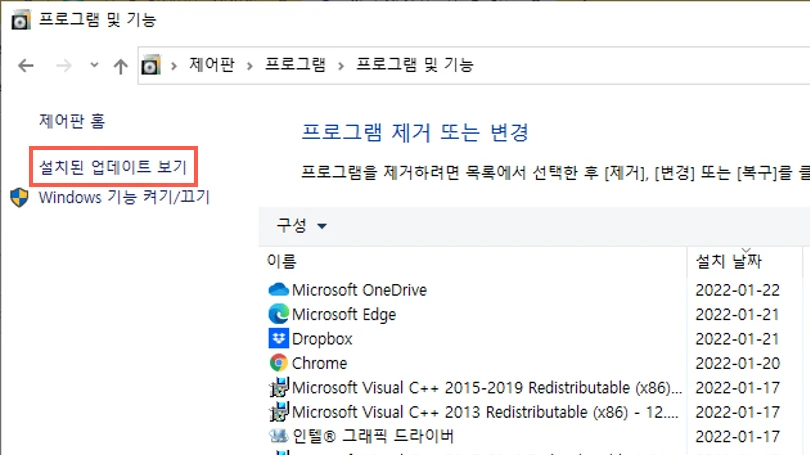The height and width of the screenshot is (455, 810).
Task: Select the Chrome entry
Action: coord(319,363)
